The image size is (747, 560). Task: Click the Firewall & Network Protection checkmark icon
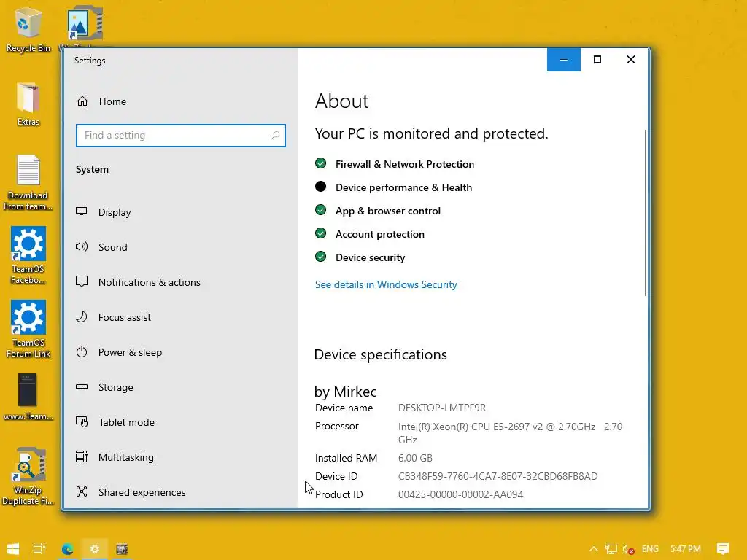[321, 163]
